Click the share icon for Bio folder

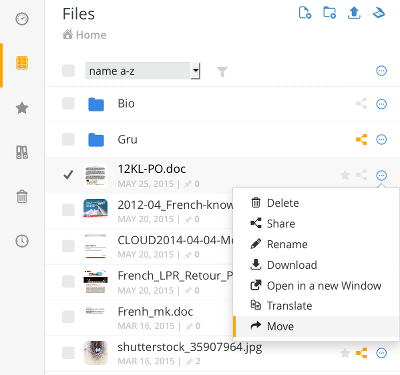tap(362, 104)
